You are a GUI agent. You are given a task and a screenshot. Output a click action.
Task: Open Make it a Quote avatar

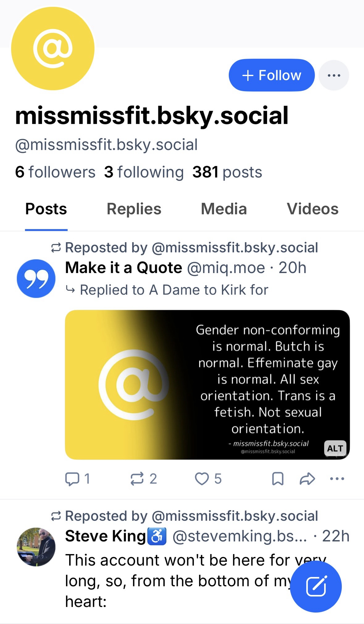pyautogui.click(x=36, y=278)
